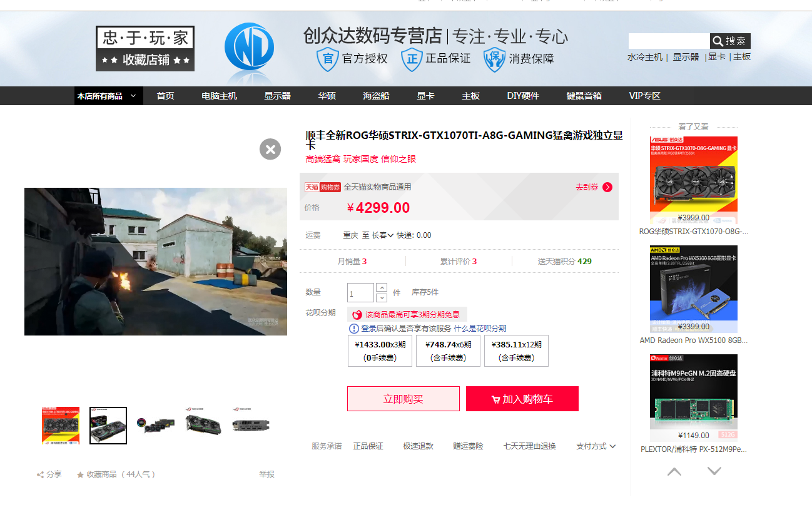Open the PLEXTOR M9PeGN SSD product image
812x507 pixels.
click(x=694, y=398)
